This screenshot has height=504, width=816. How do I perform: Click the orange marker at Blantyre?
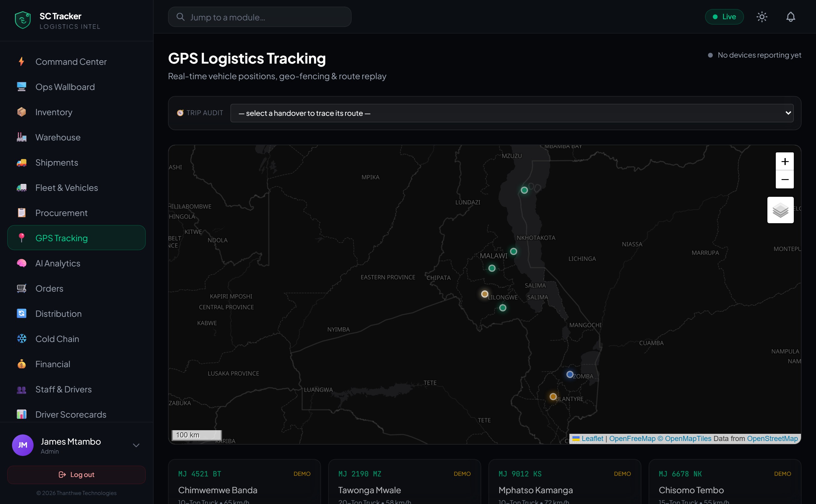(x=553, y=397)
